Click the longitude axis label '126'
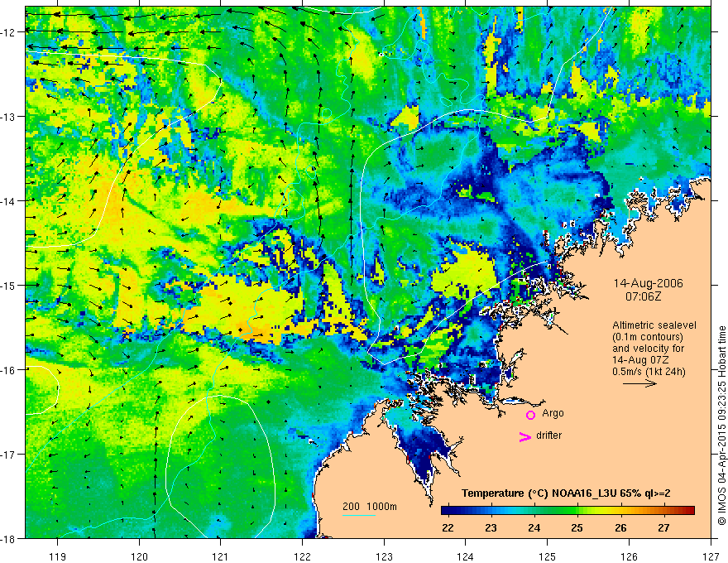The width and height of the screenshot is (728, 563). click(629, 556)
